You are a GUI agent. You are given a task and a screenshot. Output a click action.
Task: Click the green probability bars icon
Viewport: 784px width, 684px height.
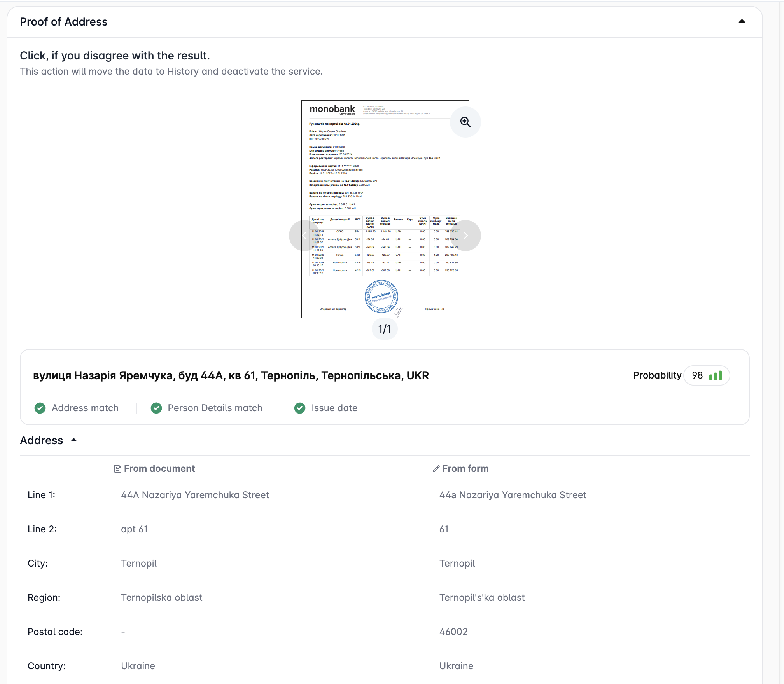click(x=716, y=375)
